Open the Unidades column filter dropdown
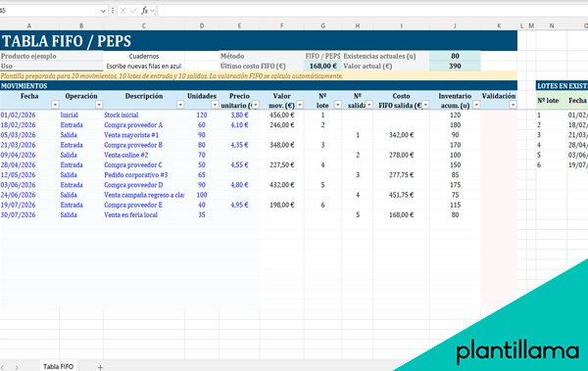 pos(215,105)
